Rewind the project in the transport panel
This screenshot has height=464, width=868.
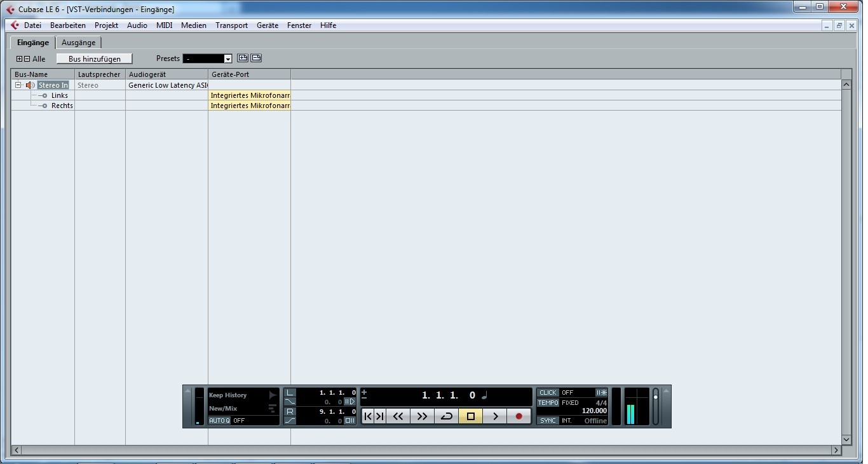tap(398, 416)
